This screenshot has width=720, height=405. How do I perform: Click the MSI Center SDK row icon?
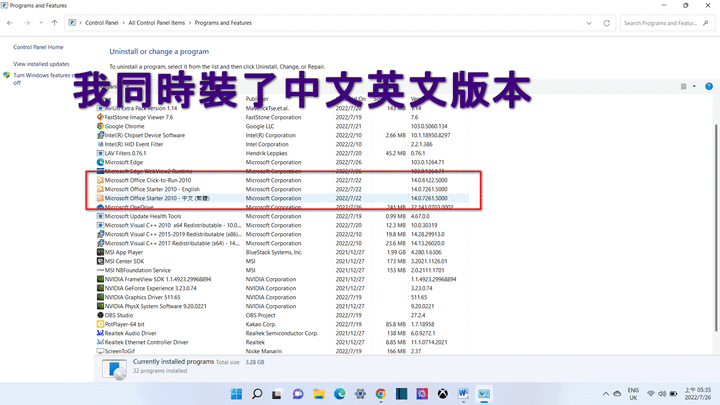tap(100, 261)
